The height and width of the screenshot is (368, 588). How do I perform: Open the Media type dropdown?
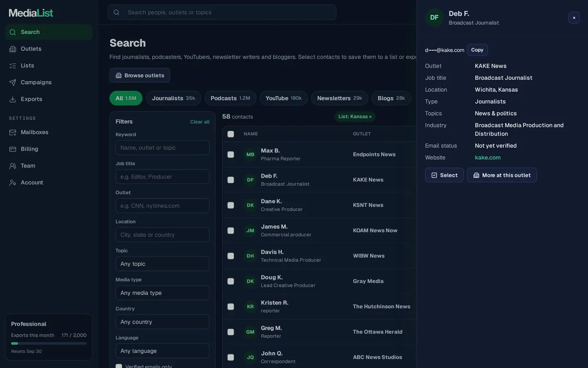[163, 293]
